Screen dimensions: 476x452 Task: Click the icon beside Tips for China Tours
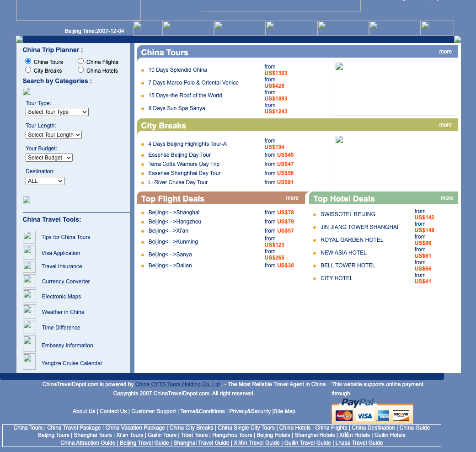coord(29,237)
